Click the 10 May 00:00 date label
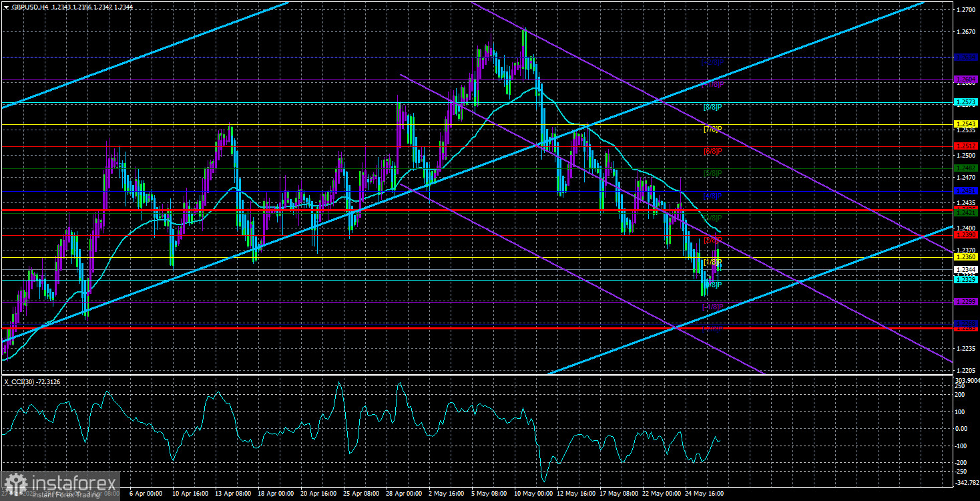Image resolution: width=980 pixels, height=501 pixels. 532,494
